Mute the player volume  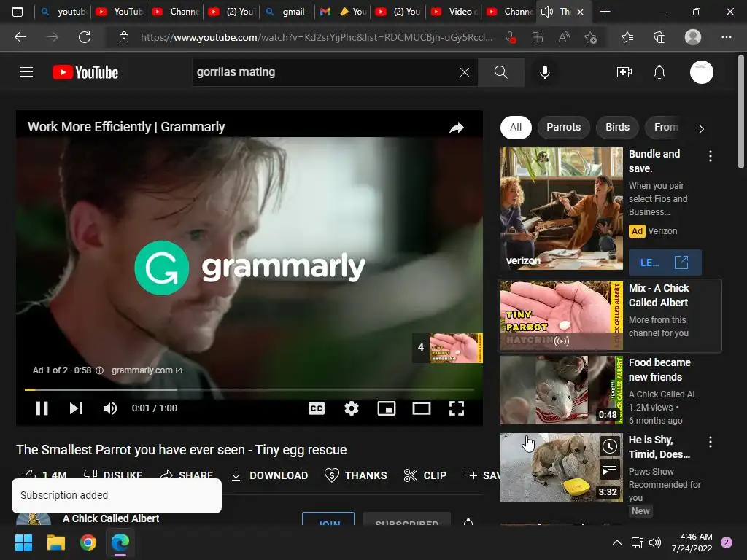click(x=110, y=408)
